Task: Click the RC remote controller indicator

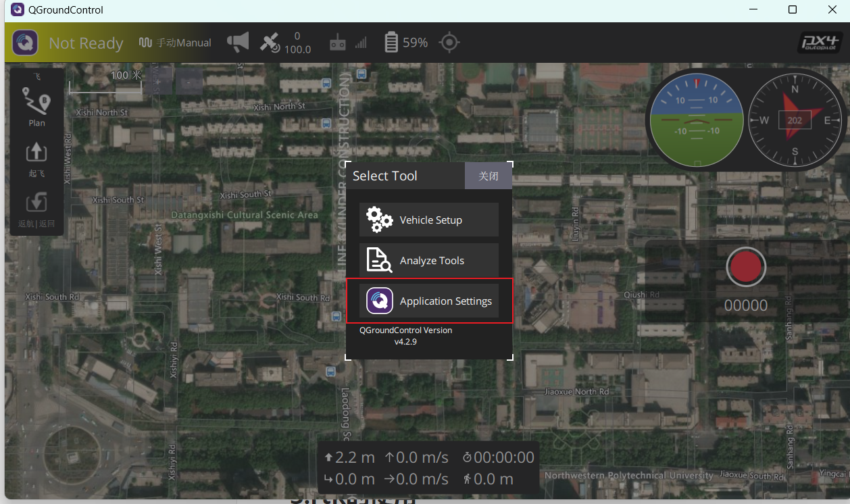Action: pyautogui.click(x=337, y=43)
